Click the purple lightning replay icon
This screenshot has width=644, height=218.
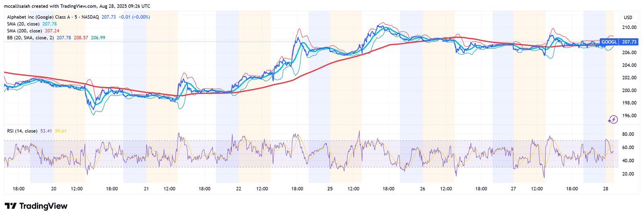[613, 119]
